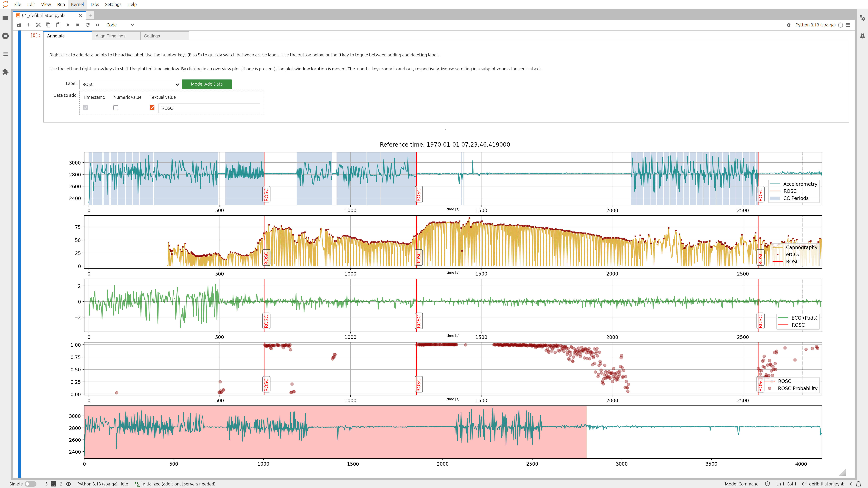868x488 pixels.
Task: Copy the selected cell
Action: (48, 25)
